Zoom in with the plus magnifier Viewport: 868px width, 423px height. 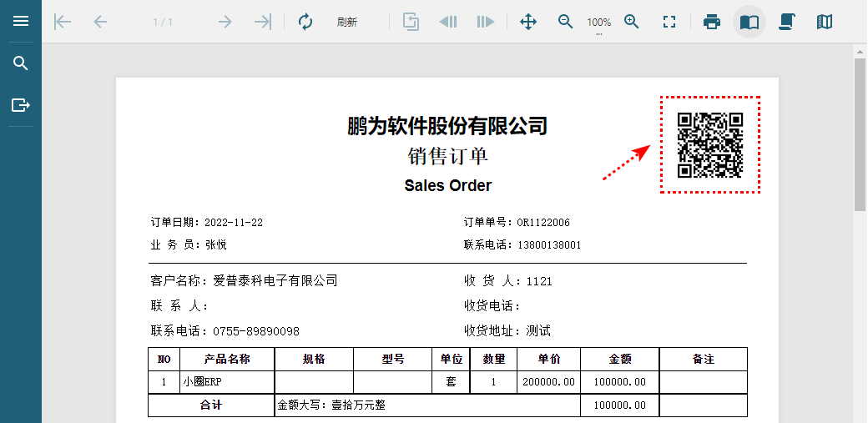tap(632, 22)
